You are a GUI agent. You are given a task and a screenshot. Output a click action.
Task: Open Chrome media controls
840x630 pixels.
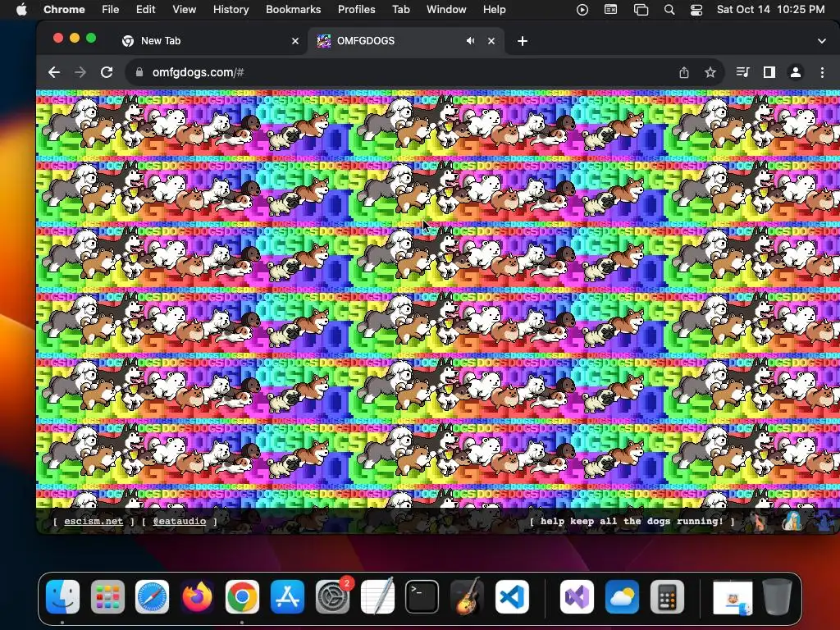[742, 72]
